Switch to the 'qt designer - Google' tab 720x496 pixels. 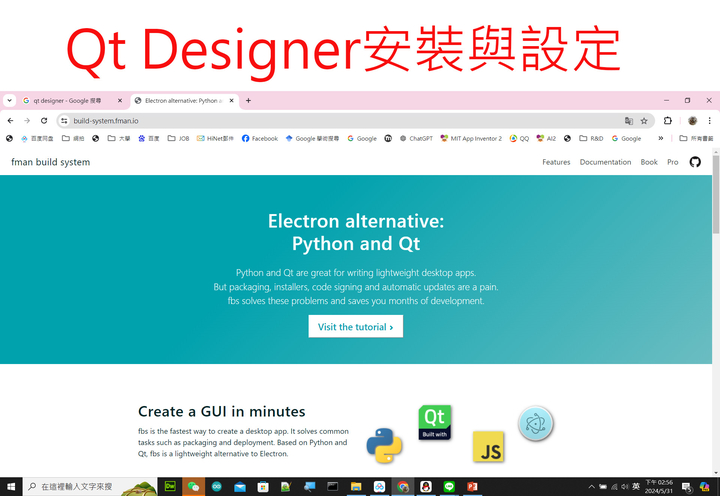pos(70,101)
